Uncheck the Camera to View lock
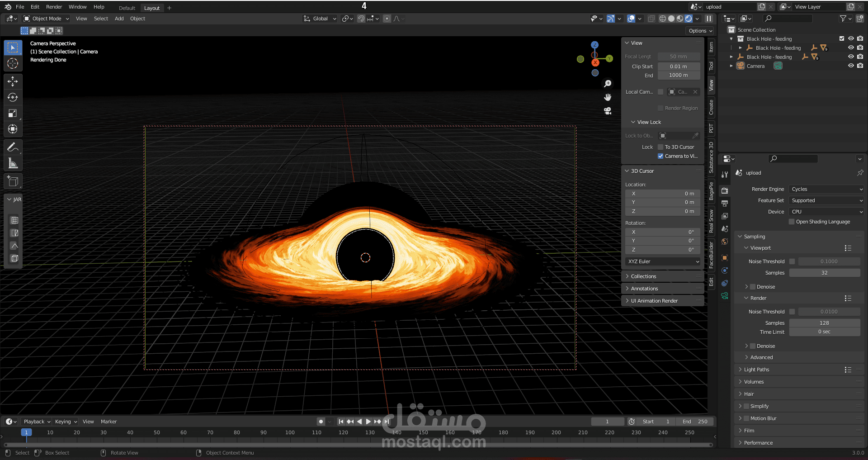The image size is (868, 460). 660,156
